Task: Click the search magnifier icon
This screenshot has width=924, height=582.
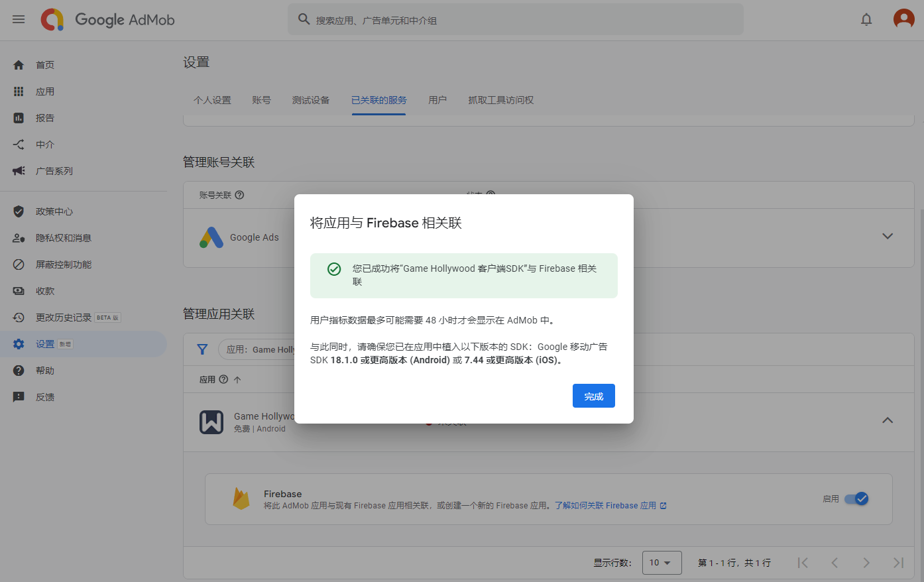Action: 304,19
